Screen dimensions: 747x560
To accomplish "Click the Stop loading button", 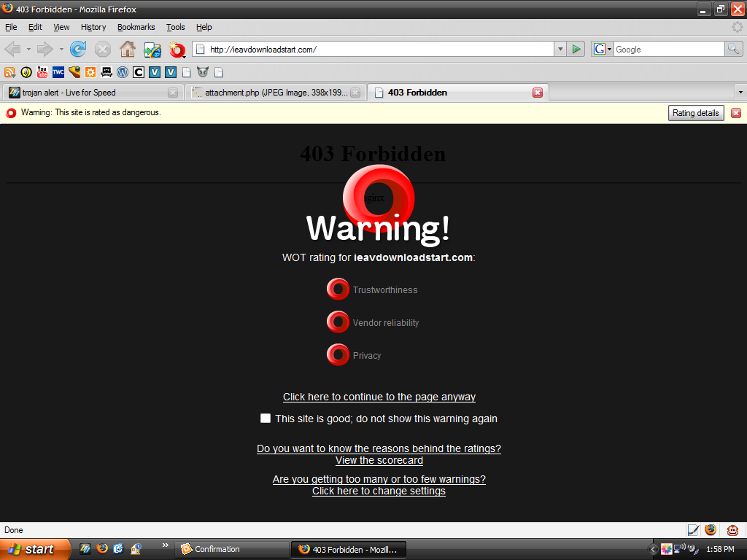I will tap(102, 49).
